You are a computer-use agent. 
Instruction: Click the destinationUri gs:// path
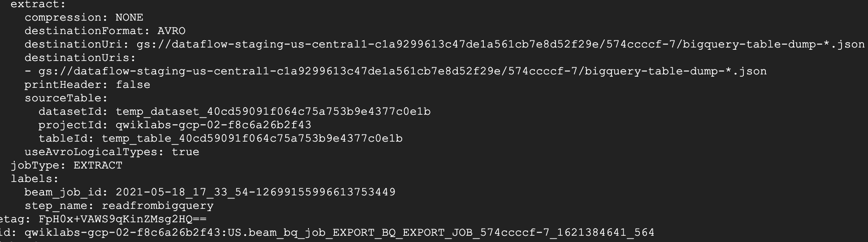tap(500, 44)
